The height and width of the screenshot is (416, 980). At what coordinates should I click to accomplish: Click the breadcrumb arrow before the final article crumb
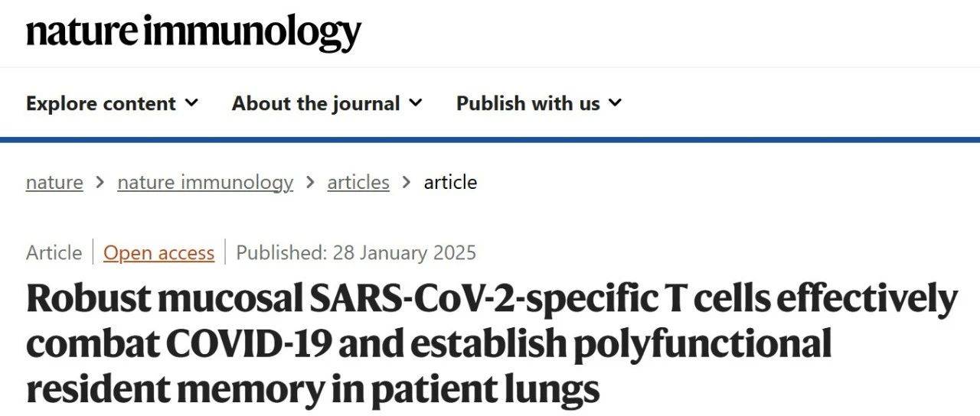pos(407,182)
